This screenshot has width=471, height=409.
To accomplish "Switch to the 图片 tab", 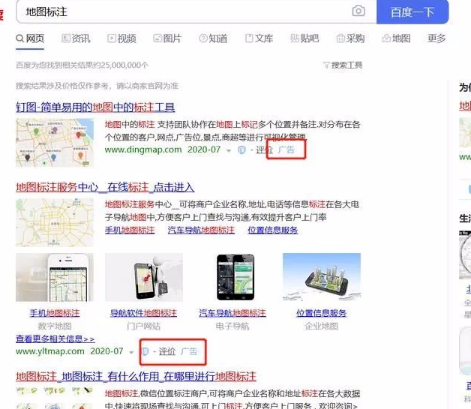I will [167, 38].
